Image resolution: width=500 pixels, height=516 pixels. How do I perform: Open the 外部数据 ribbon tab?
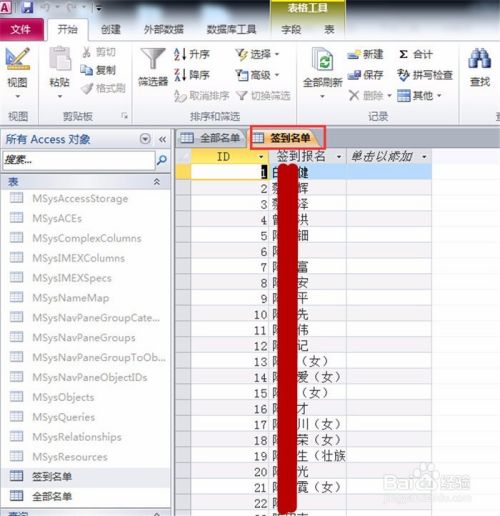[x=164, y=30]
